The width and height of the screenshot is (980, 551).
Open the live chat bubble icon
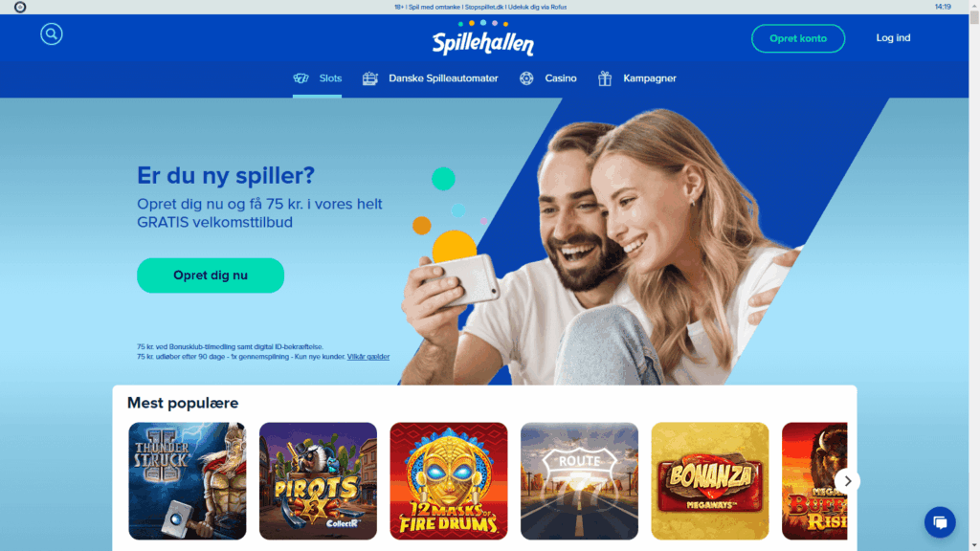(x=940, y=522)
